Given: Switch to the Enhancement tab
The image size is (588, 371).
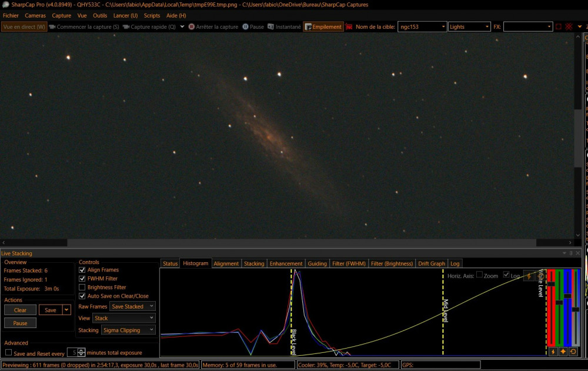Looking at the screenshot, I should tap(286, 263).
